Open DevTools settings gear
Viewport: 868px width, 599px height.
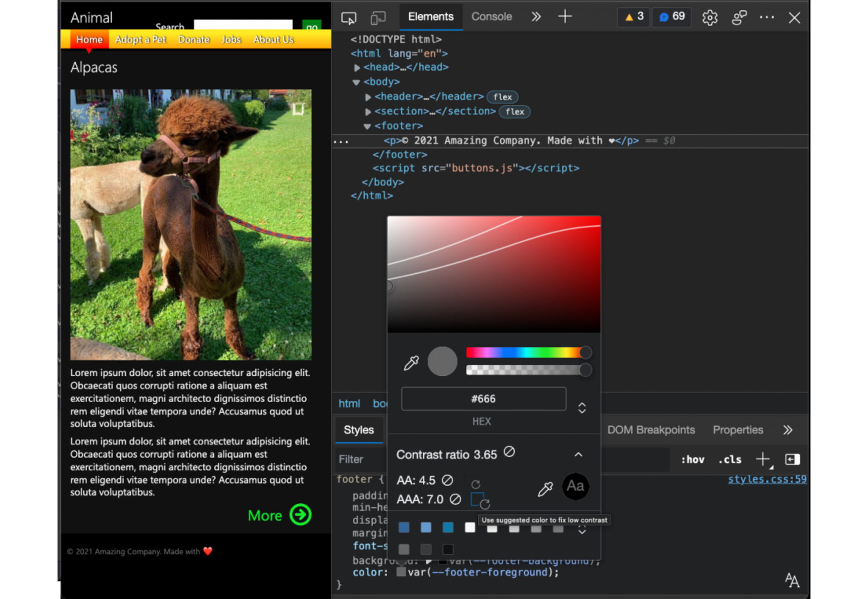coord(709,18)
